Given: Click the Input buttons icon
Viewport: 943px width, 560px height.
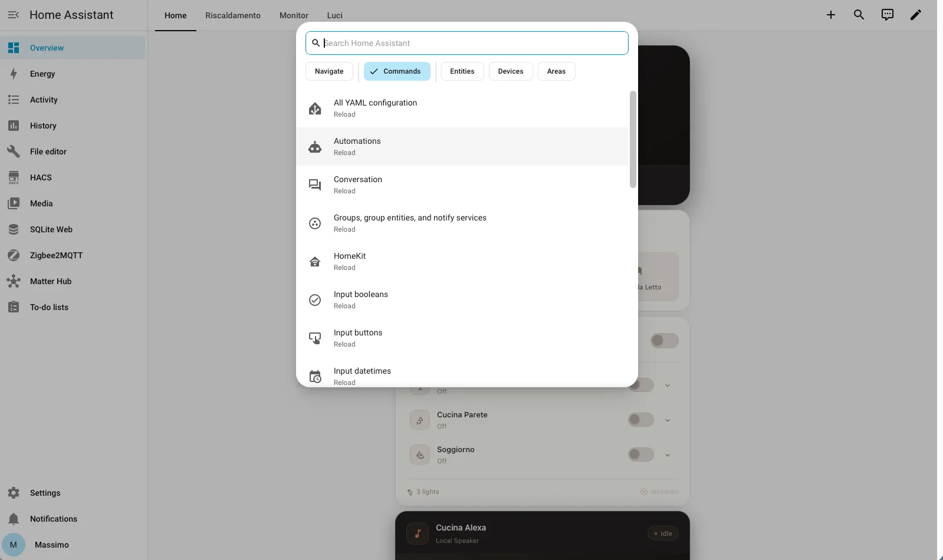Looking at the screenshot, I should click(315, 338).
